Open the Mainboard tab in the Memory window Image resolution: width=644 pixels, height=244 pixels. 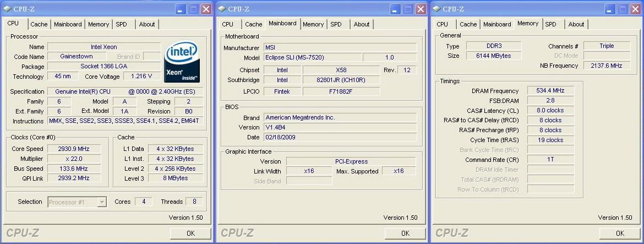pos(498,24)
